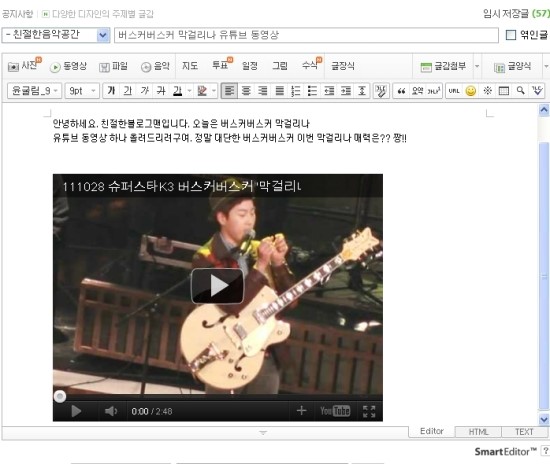Click the 글양식 template button
The width and height of the screenshot is (550, 464).
(x=512, y=66)
